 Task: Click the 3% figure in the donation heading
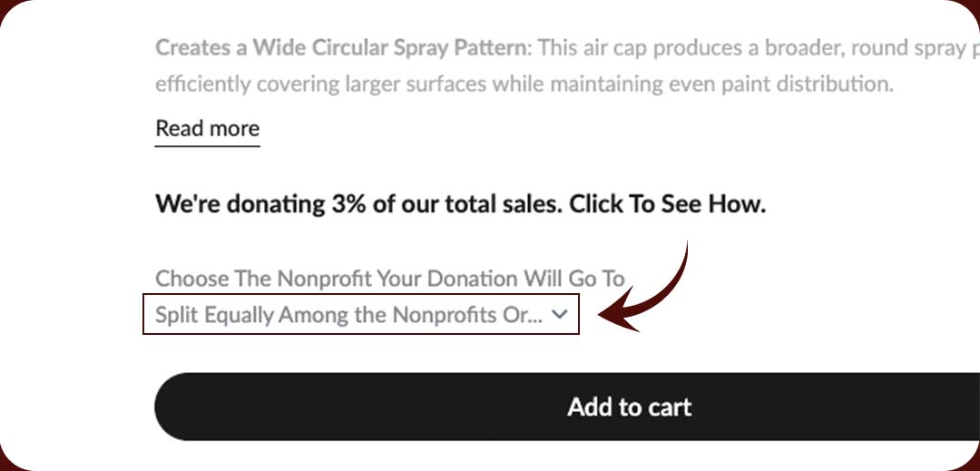coord(346,204)
